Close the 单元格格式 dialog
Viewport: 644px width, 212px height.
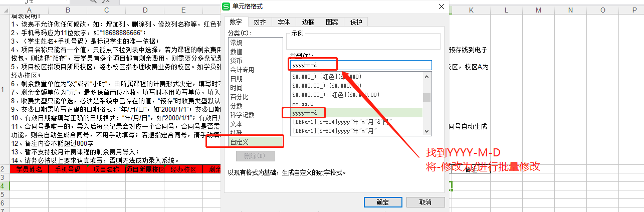point(441,6)
